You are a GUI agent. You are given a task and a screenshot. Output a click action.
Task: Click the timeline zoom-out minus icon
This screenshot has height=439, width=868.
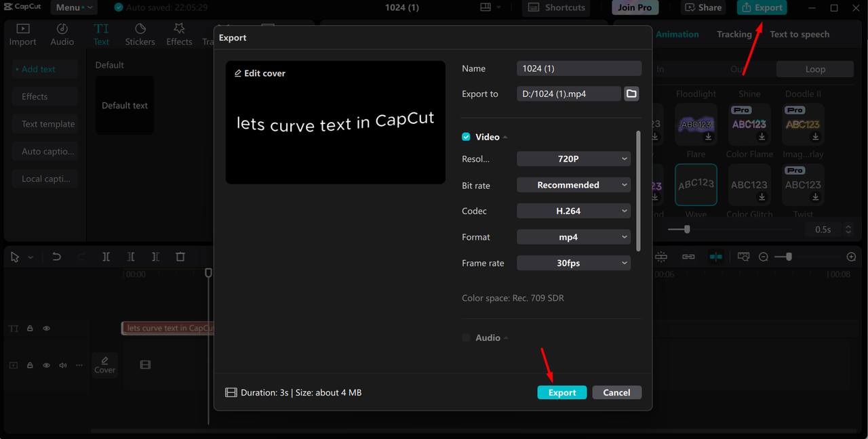[764, 257]
